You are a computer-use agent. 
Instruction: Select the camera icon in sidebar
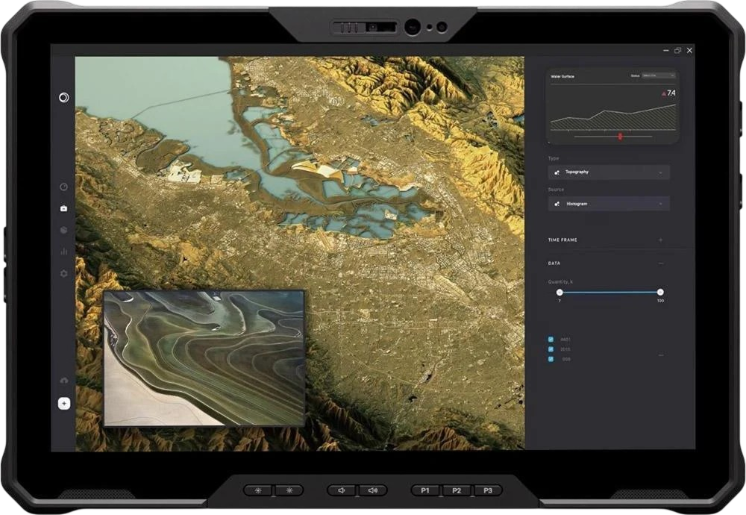coord(64,208)
